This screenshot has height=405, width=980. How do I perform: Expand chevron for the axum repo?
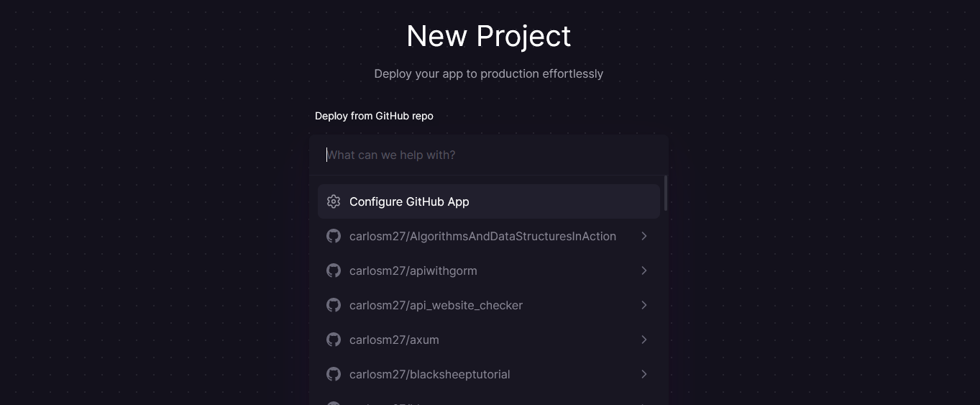(x=644, y=340)
